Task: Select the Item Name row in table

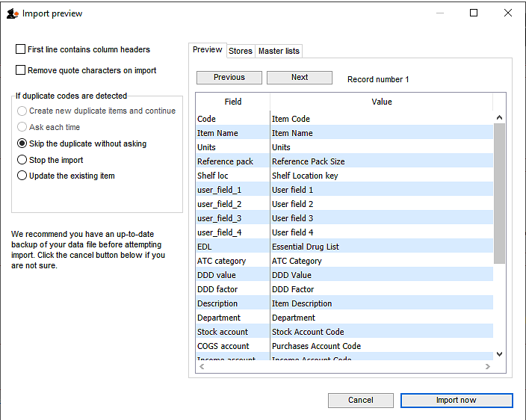Action: (x=344, y=133)
